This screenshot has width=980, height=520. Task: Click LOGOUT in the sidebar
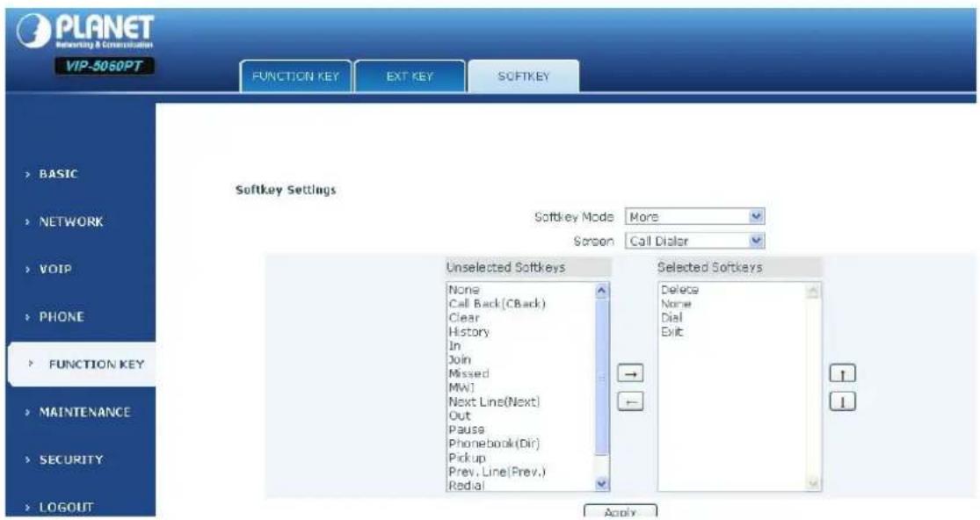[66, 507]
